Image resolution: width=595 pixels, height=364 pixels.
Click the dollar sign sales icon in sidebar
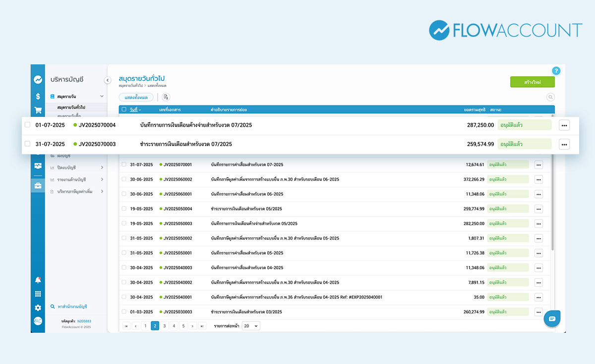point(38,96)
